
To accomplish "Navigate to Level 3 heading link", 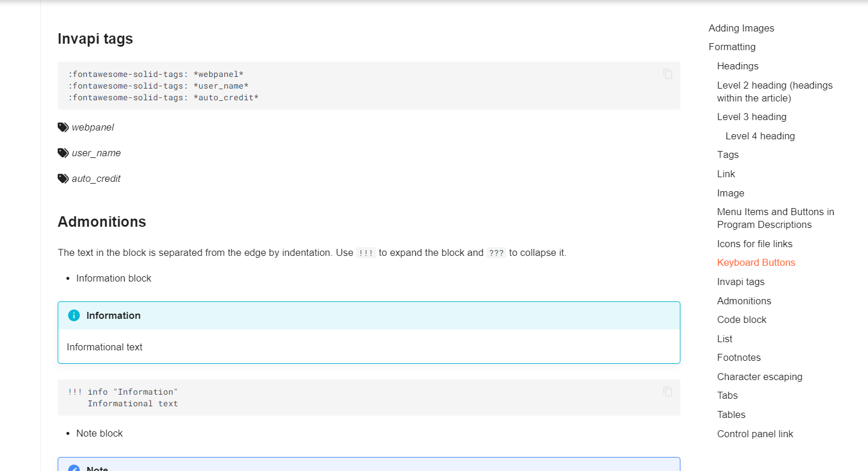I will [x=751, y=117].
